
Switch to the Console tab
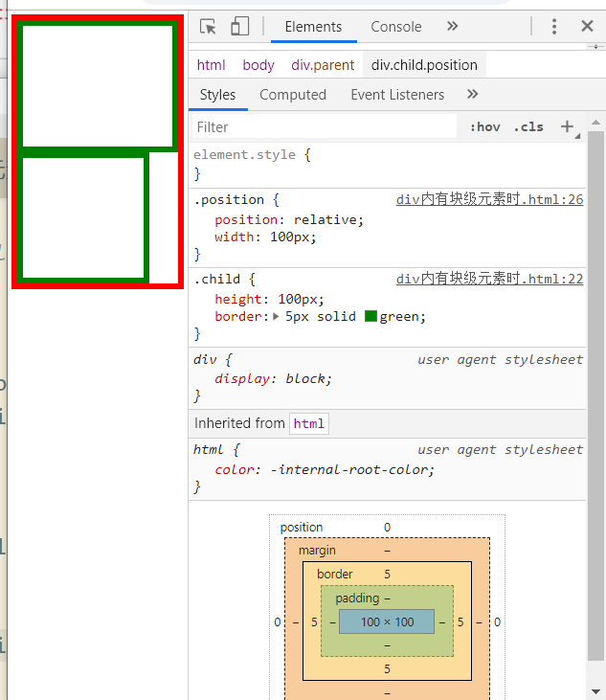(395, 27)
